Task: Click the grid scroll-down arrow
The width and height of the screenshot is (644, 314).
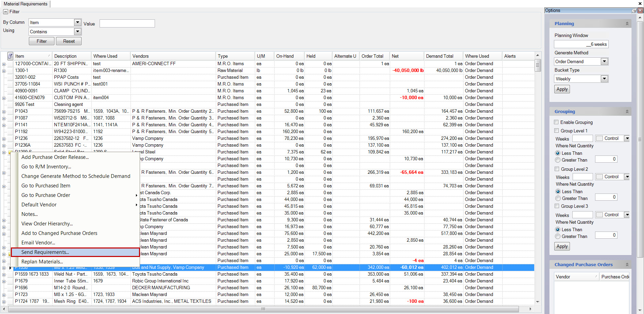Action: click(538, 302)
